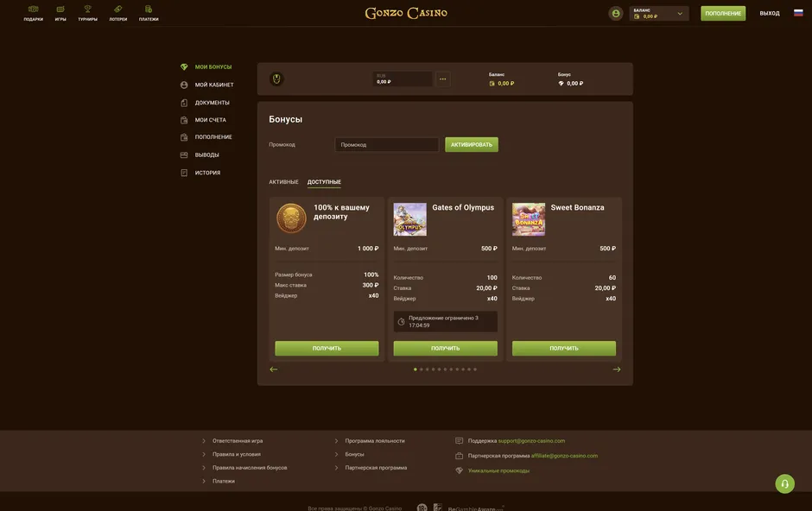Open Пополнение in sidebar
This screenshot has height=511, width=812.
pos(206,137)
